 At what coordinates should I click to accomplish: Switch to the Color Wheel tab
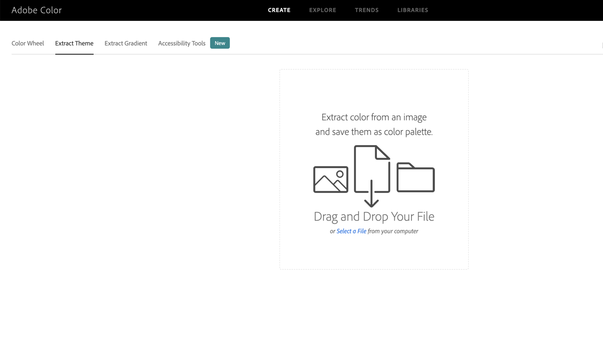point(28,43)
